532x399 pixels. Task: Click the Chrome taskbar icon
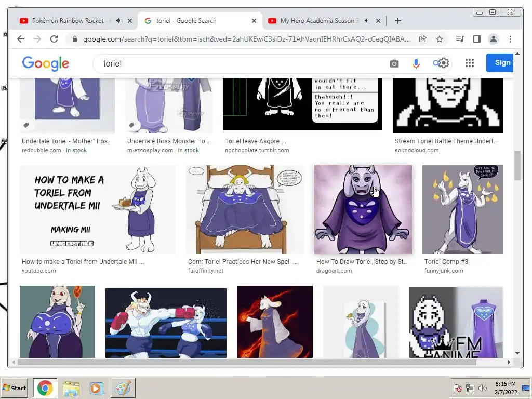tap(45, 388)
